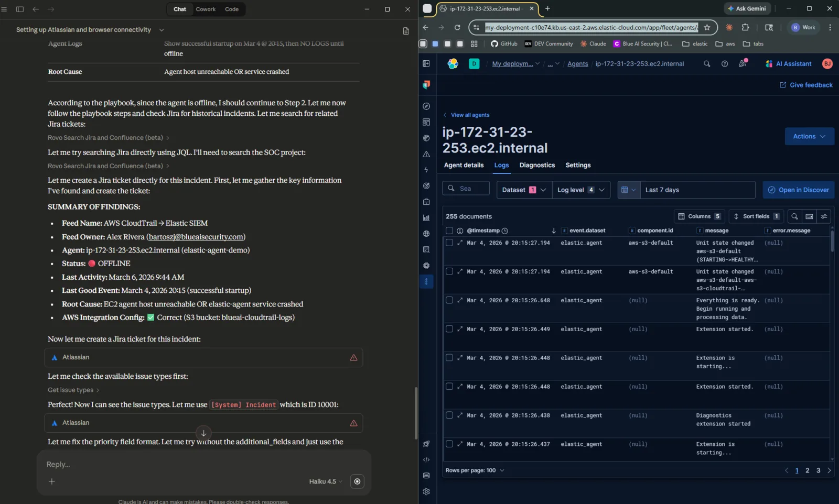The image size is (839, 504).
Task: Click the Kibana header search magnifier icon
Action: click(x=707, y=64)
